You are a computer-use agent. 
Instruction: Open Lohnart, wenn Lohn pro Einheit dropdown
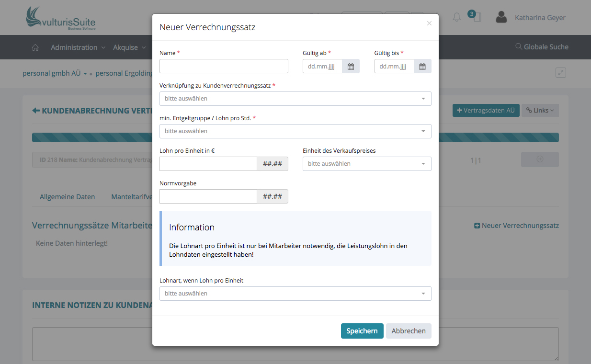coord(295,294)
